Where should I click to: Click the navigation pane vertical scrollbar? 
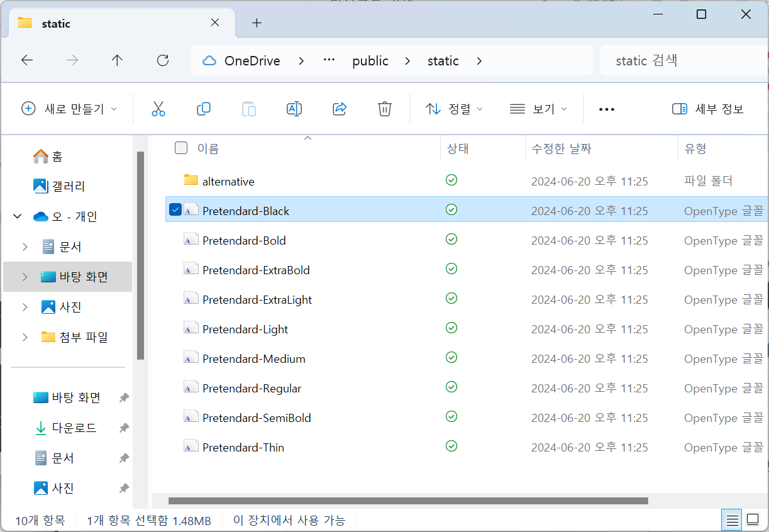pyautogui.click(x=141, y=255)
